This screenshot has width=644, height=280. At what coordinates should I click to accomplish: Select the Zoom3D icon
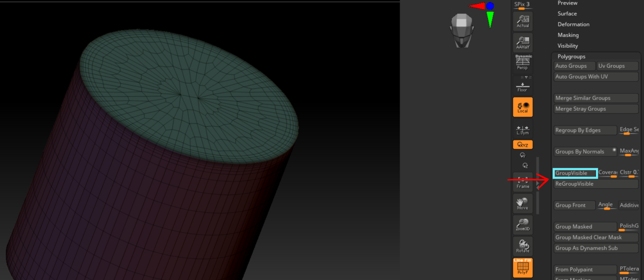[523, 225]
